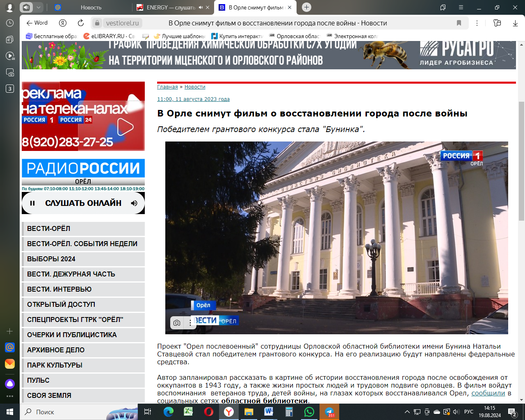Show hidden system tray icons

[407, 412]
